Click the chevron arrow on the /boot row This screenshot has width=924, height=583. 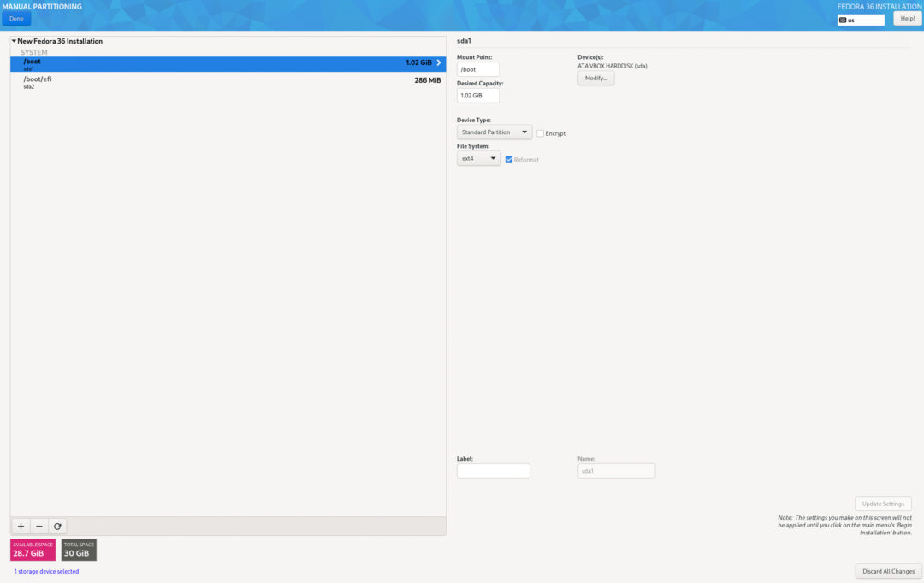438,62
